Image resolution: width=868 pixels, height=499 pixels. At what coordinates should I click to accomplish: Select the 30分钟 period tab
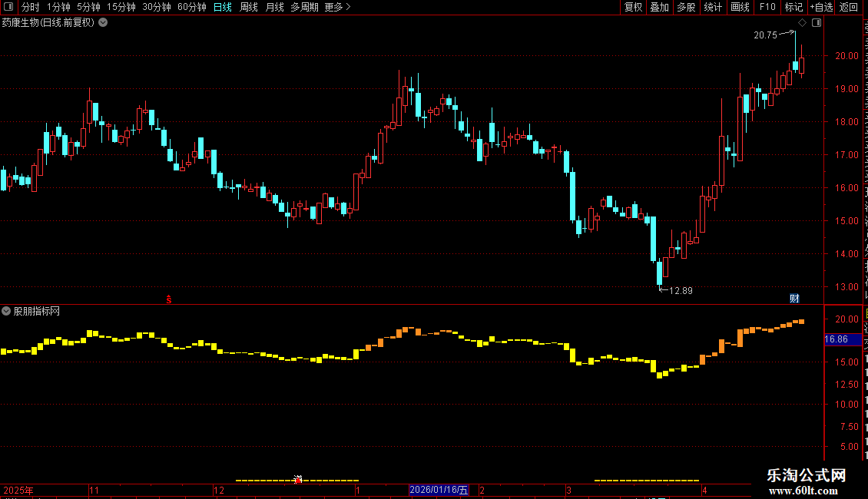pos(157,7)
